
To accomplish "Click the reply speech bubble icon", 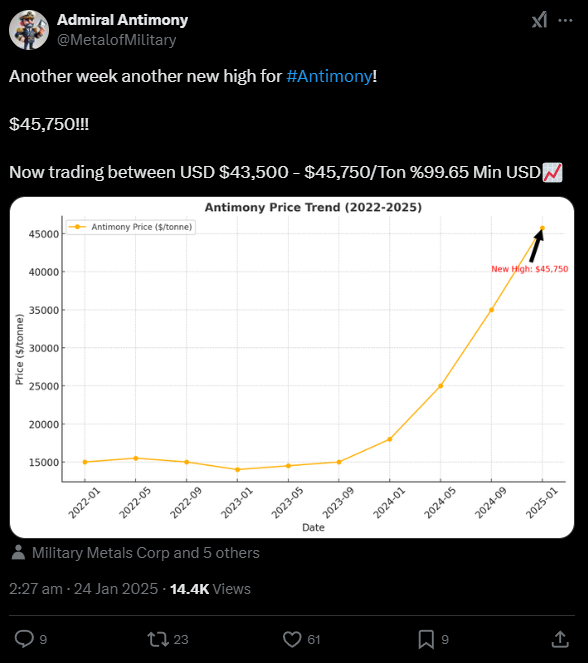I will (x=24, y=639).
